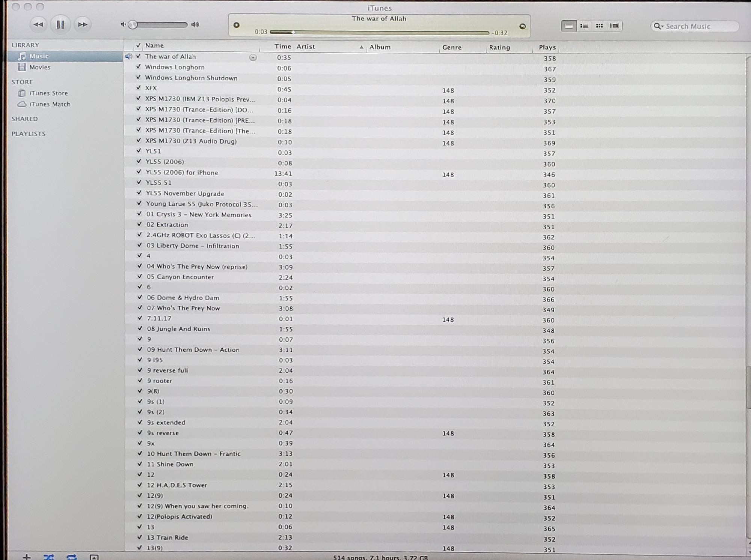This screenshot has height=560, width=751.
Task: Select 12 H.A.D.E.S Tower song
Action: point(177,485)
